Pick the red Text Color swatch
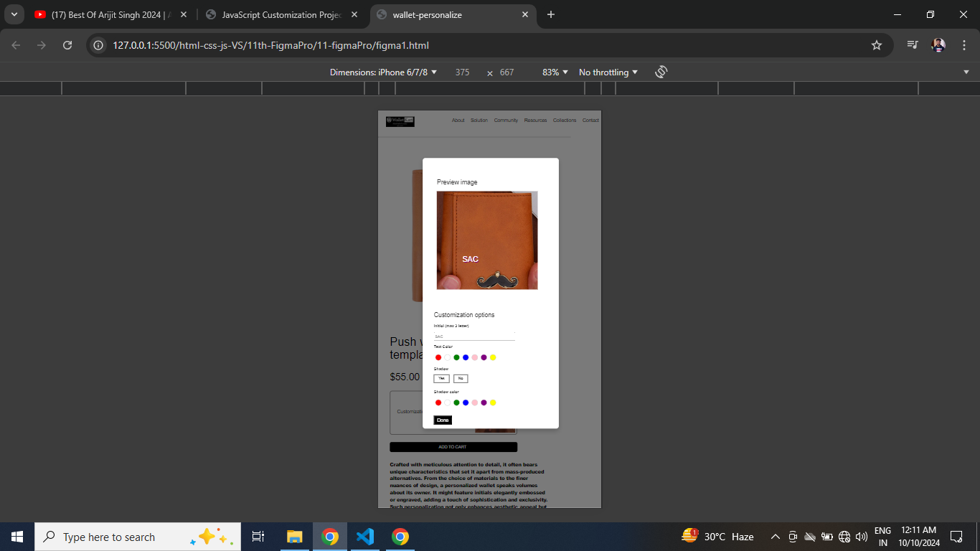 (438, 357)
